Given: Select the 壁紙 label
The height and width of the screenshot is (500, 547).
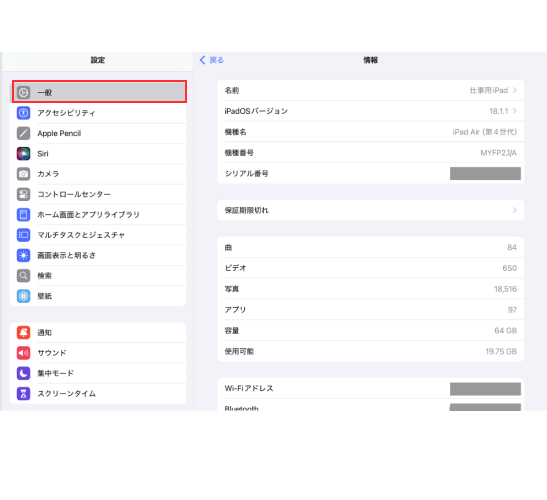Looking at the screenshot, I should click(x=45, y=296).
